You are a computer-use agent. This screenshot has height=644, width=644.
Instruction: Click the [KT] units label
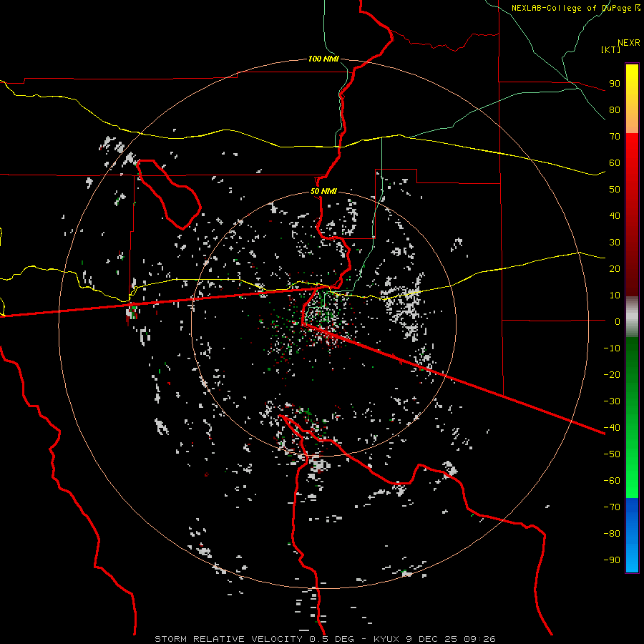(610, 49)
